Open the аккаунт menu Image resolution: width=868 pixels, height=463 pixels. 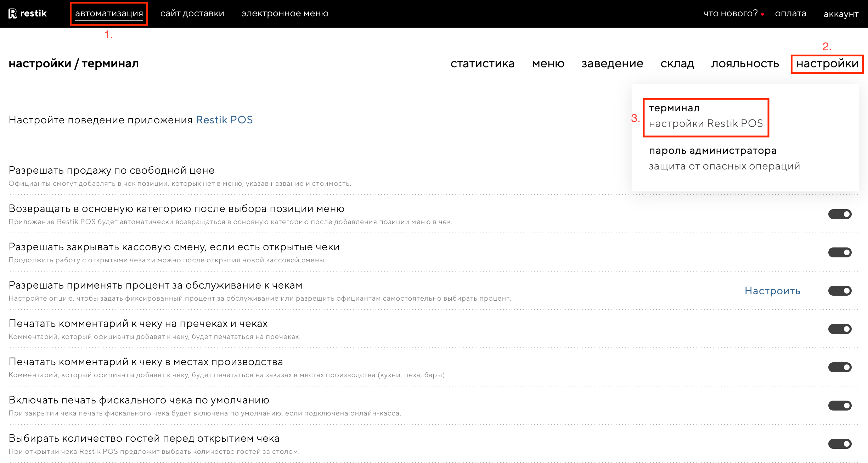click(841, 14)
